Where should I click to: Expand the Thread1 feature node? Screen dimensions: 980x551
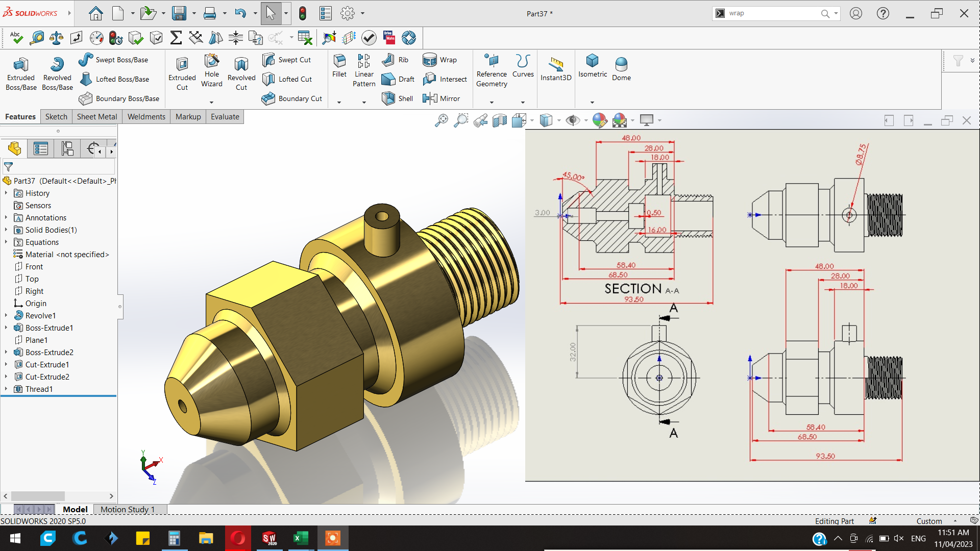[x=6, y=389]
